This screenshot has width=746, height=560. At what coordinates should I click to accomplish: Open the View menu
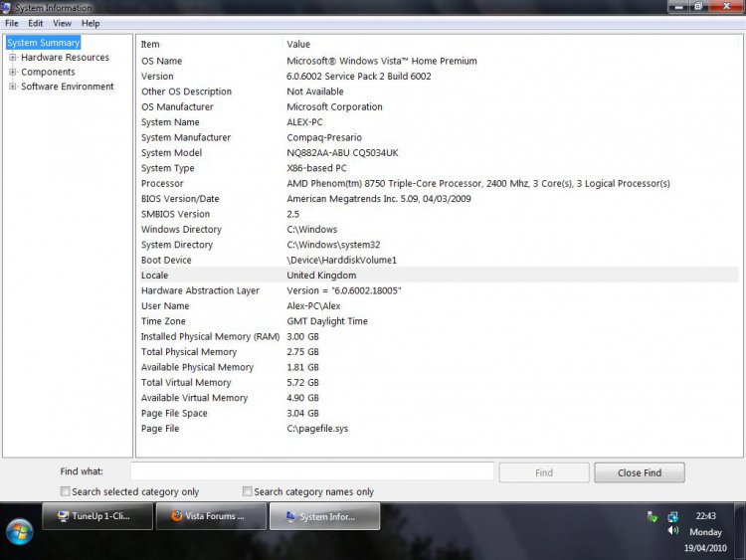click(x=62, y=23)
